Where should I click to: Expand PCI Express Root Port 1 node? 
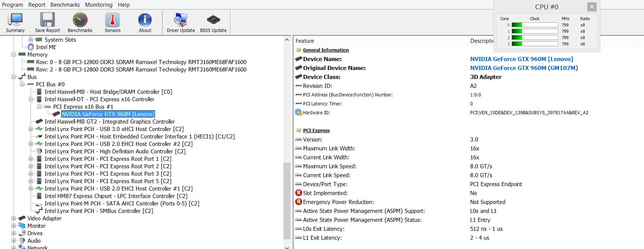(31, 159)
